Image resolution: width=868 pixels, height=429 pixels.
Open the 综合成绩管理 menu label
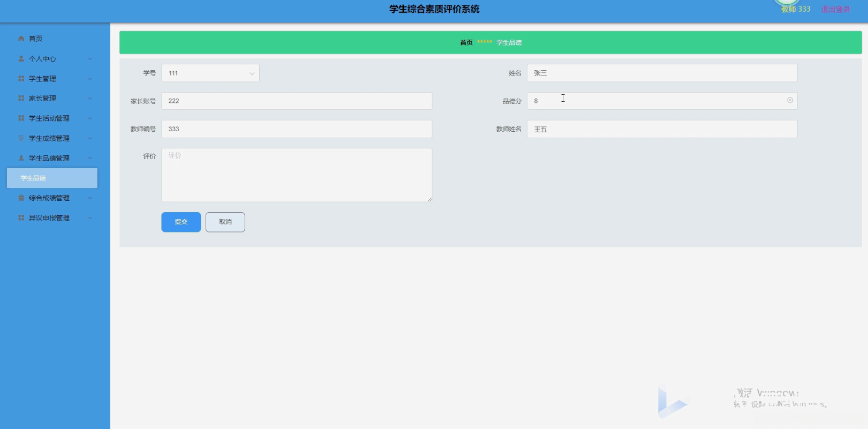[49, 198]
